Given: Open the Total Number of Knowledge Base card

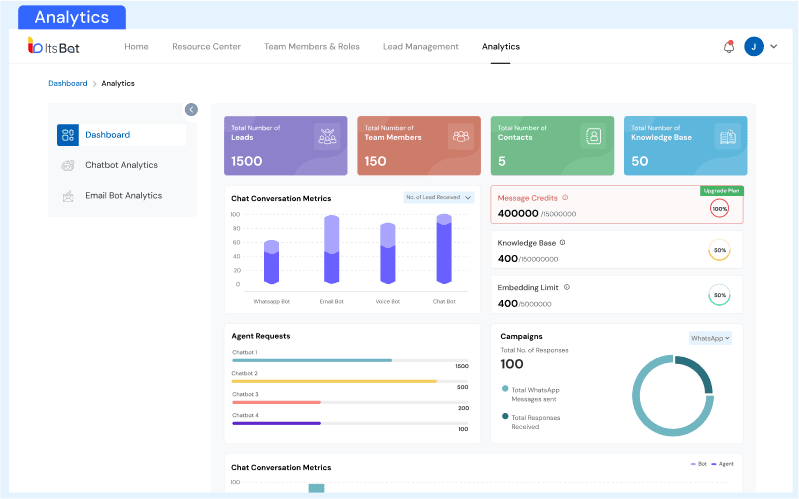Looking at the screenshot, I should click(x=686, y=146).
